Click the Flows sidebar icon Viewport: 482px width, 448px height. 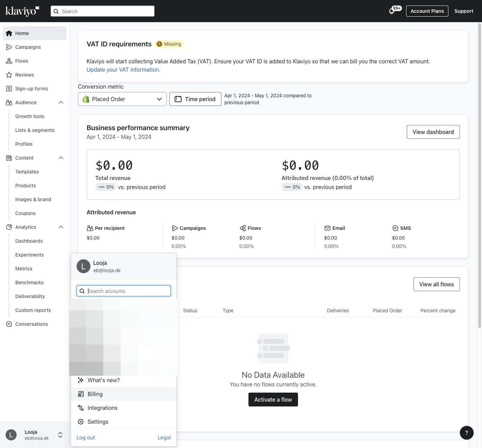tap(9, 61)
